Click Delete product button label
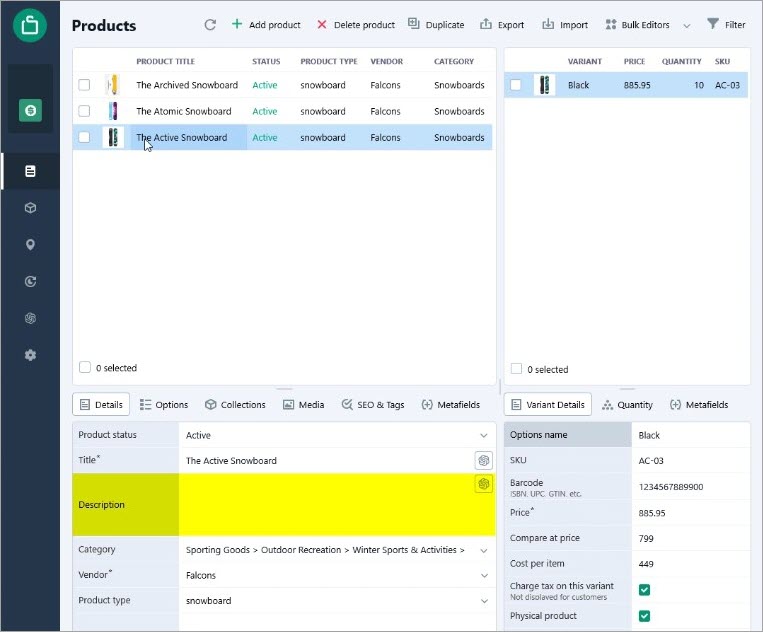Viewport: 763px width, 632px height. pyautogui.click(x=364, y=25)
